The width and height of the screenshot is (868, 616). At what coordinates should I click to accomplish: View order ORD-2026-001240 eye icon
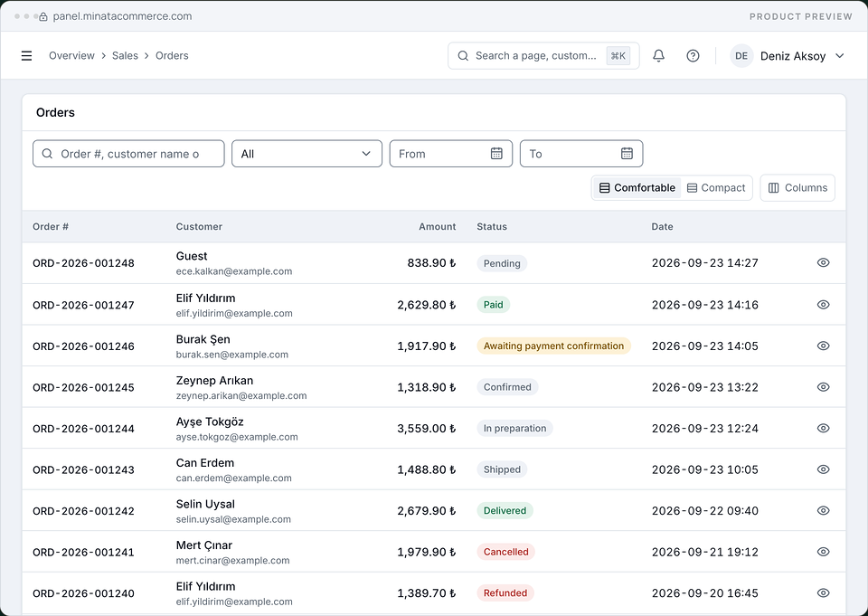[823, 592]
